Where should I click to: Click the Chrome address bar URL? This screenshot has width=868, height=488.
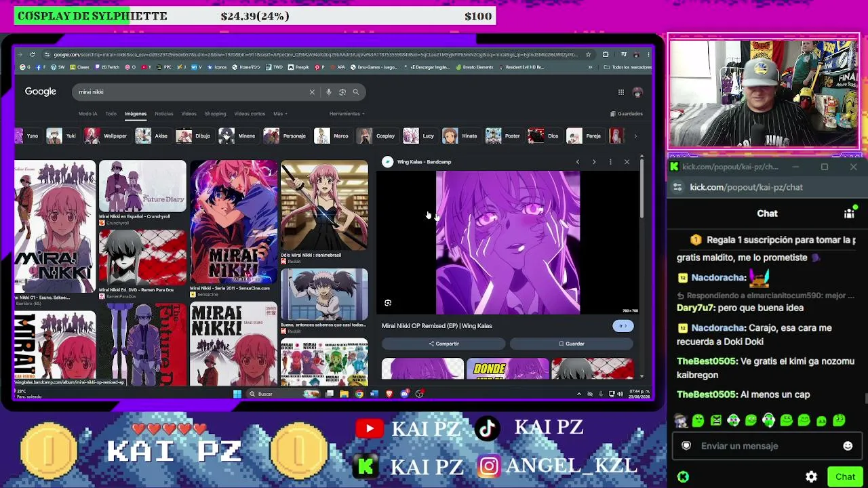pos(315,54)
